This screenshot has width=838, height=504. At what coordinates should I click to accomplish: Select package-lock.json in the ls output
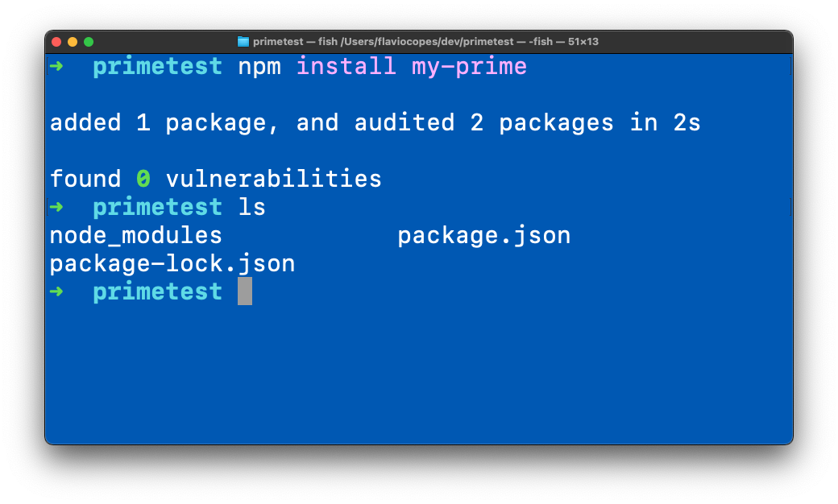coord(172,264)
